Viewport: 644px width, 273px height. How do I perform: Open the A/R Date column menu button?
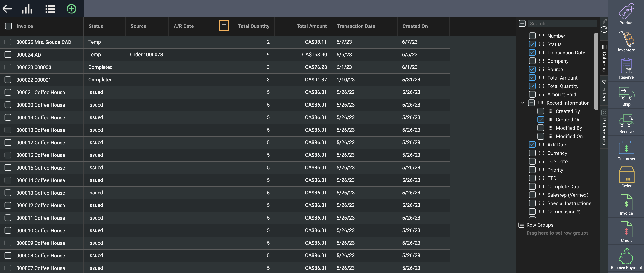[x=224, y=26]
